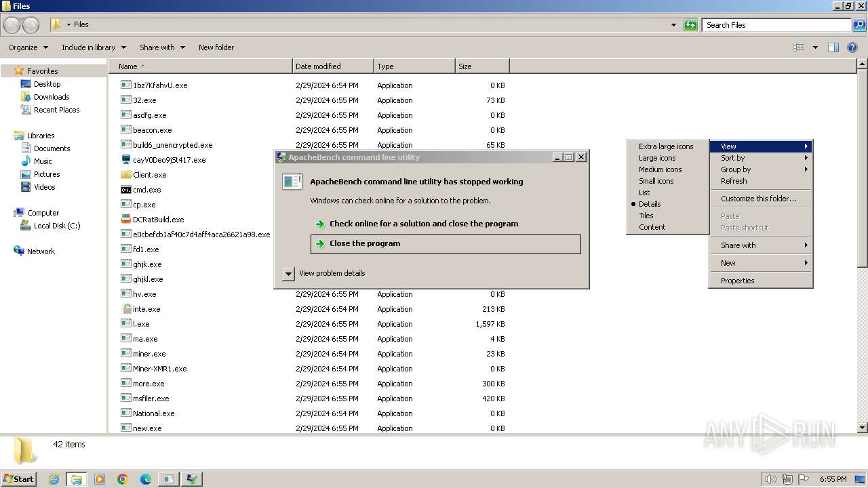Click the refresh icon beside the address bar
868x488 pixels.
click(690, 25)
